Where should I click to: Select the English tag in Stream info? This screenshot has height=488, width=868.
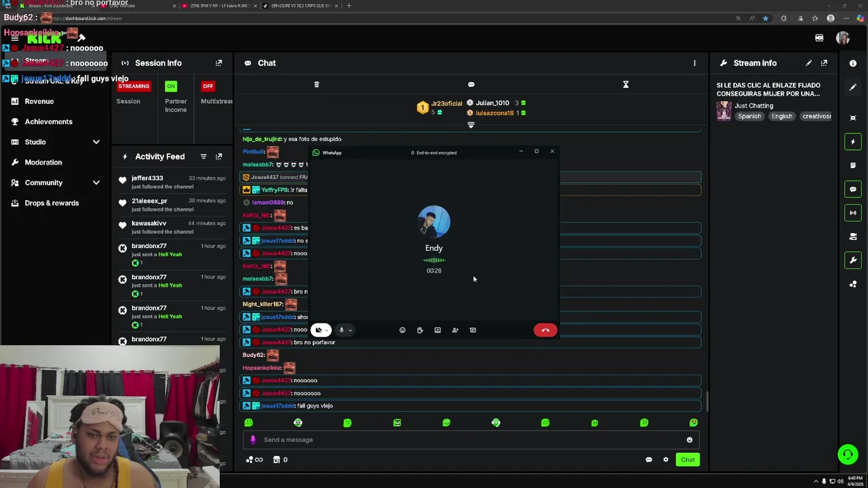click(x=782, y=117)
